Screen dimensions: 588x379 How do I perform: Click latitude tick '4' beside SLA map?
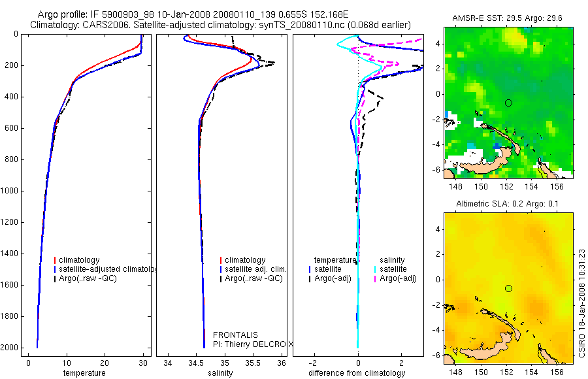pos(438,229)
